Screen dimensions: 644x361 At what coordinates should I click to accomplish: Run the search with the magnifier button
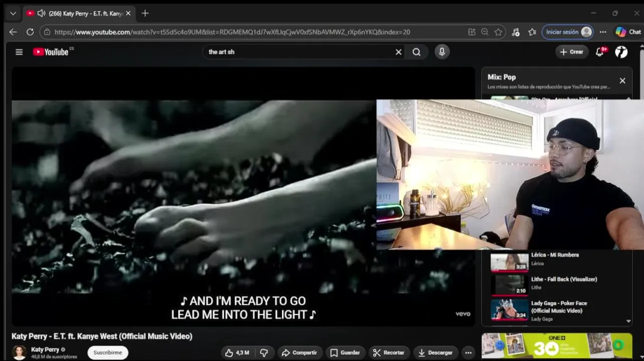click(x=416, y=52)
